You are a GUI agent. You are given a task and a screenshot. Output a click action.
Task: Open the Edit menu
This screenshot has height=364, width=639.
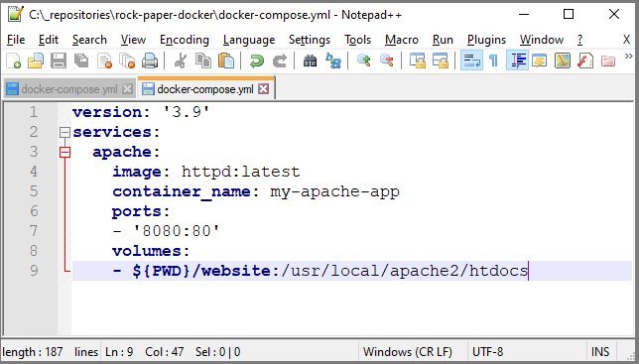49,40
